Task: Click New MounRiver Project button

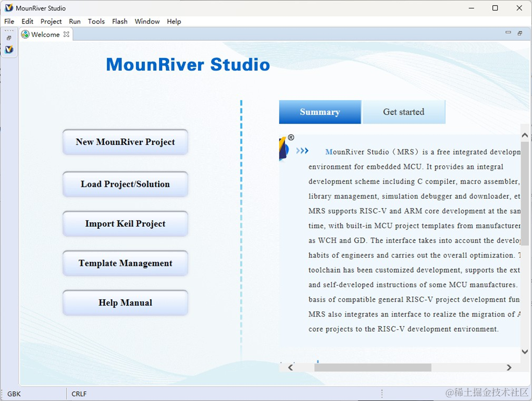Action: tap(125, 142)
